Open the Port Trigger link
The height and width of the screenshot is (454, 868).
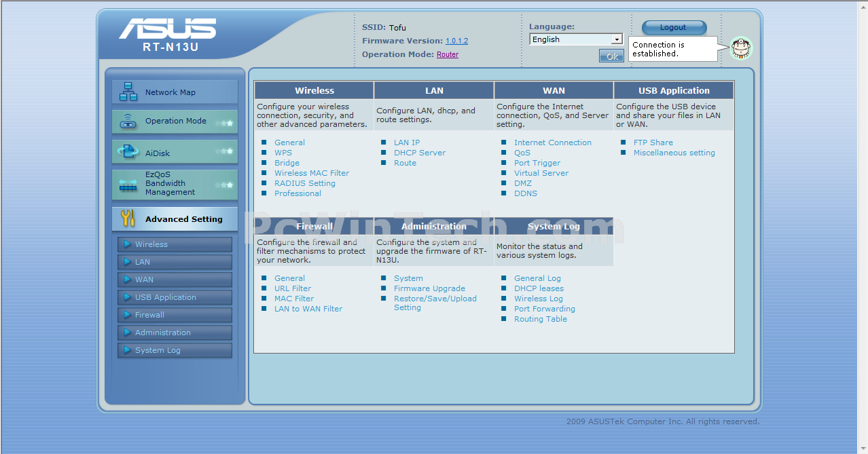coord(537,163)
